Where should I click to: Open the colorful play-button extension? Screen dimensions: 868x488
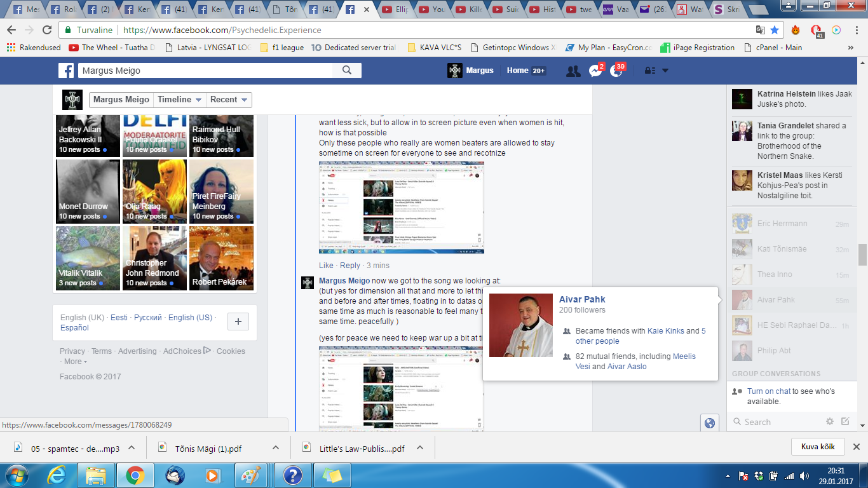(836, 30)
